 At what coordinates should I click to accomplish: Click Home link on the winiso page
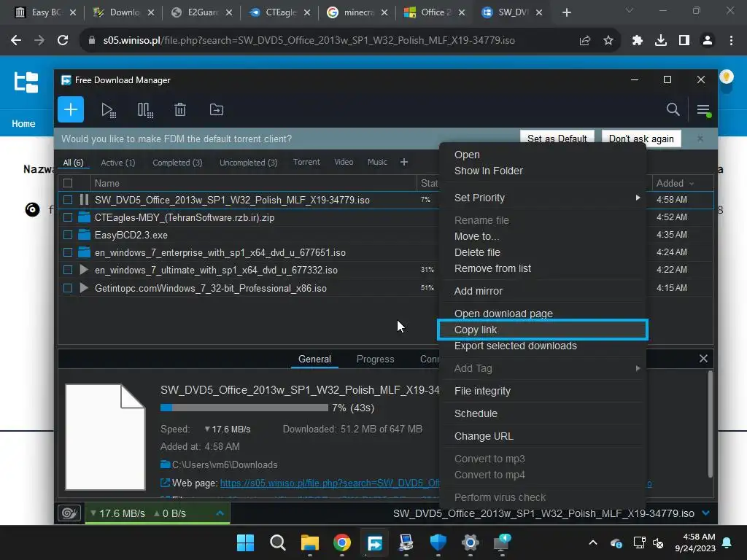pyautogui.click(x=23, y=123)
